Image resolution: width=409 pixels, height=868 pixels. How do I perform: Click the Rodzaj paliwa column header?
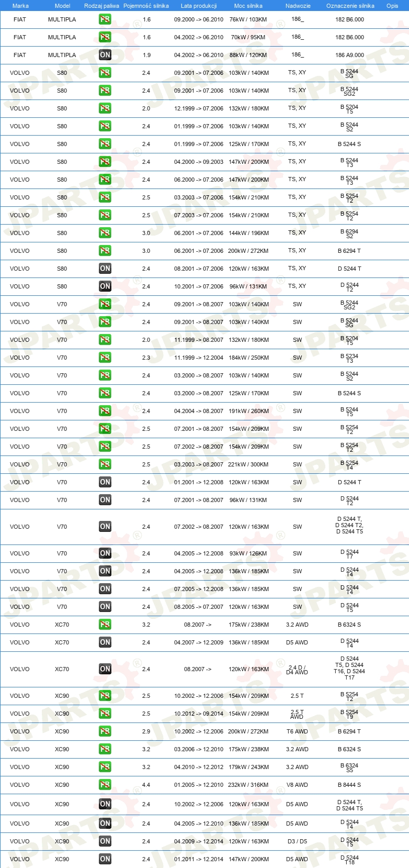click(101, 6)
